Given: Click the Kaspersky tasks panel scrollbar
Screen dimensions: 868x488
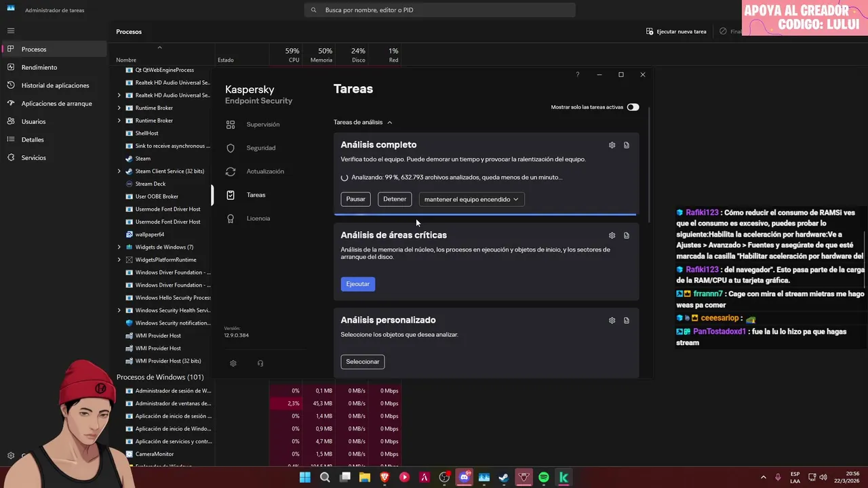Looking at the screenshot, I should coord(649,165).
